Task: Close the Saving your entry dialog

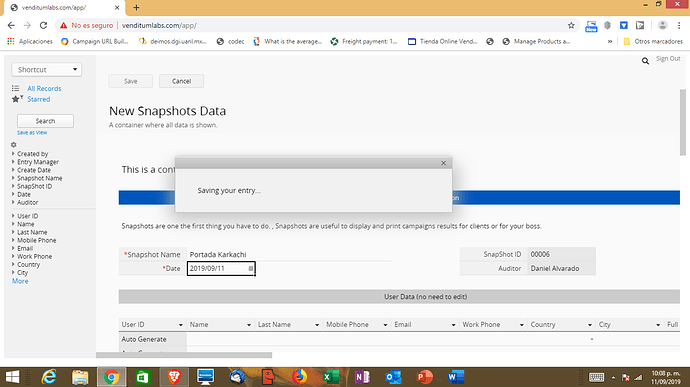Action: point(444,163)
